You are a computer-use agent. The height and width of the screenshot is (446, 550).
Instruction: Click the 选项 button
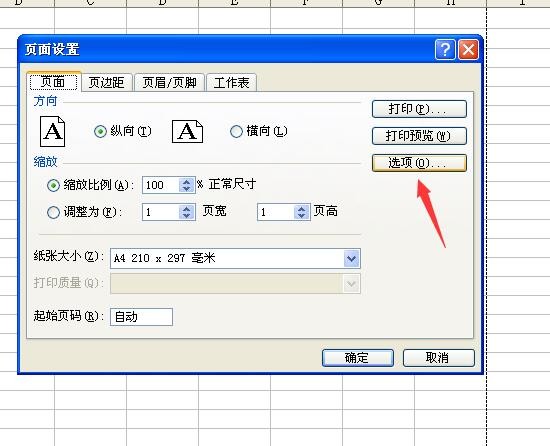pos(419,163)
